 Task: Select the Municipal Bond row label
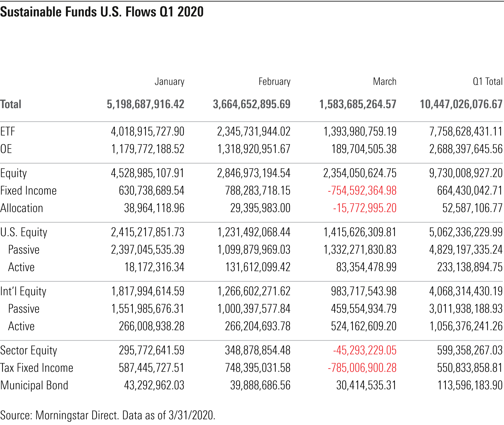34,385
